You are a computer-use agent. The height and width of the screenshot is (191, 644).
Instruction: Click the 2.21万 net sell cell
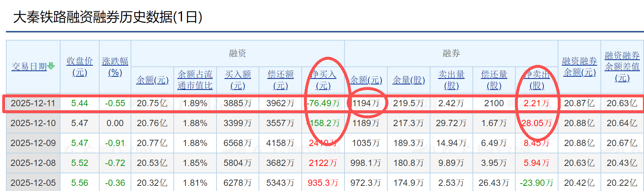coord(537,103)
